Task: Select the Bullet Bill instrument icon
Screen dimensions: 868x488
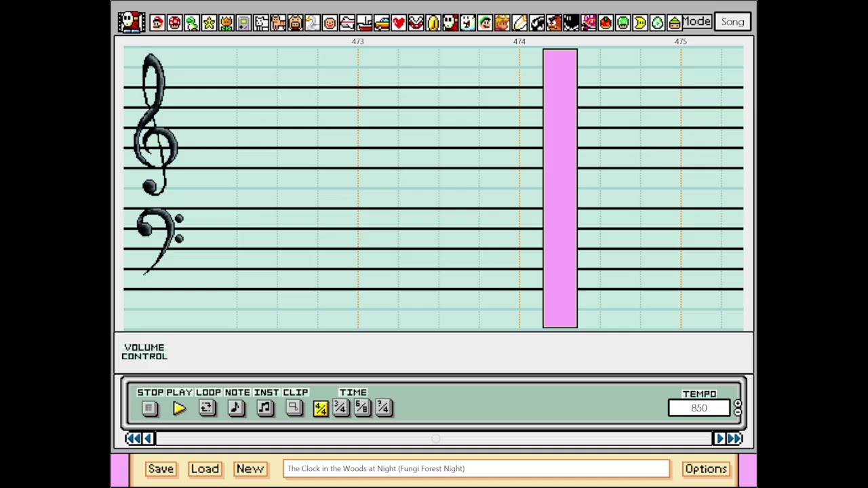Action: click(536, 22)
